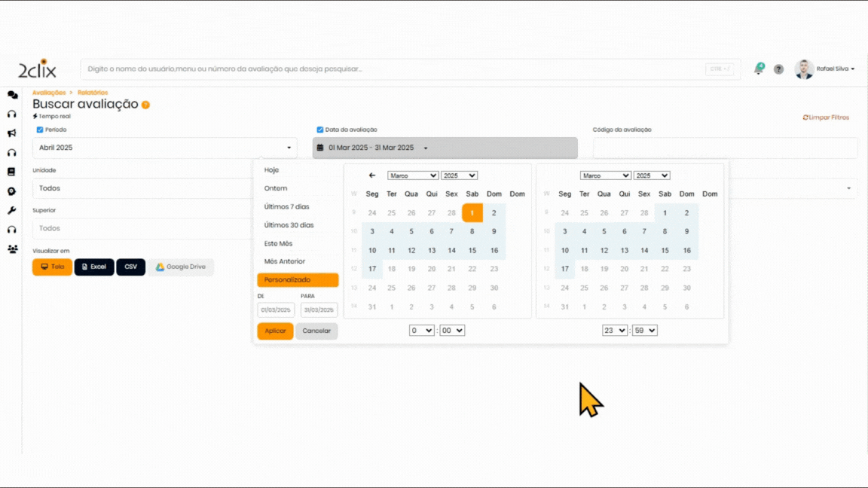This screenshot has height=488, width=868.
Task: Click the left arrow for previous month
Action: (372, 175)
